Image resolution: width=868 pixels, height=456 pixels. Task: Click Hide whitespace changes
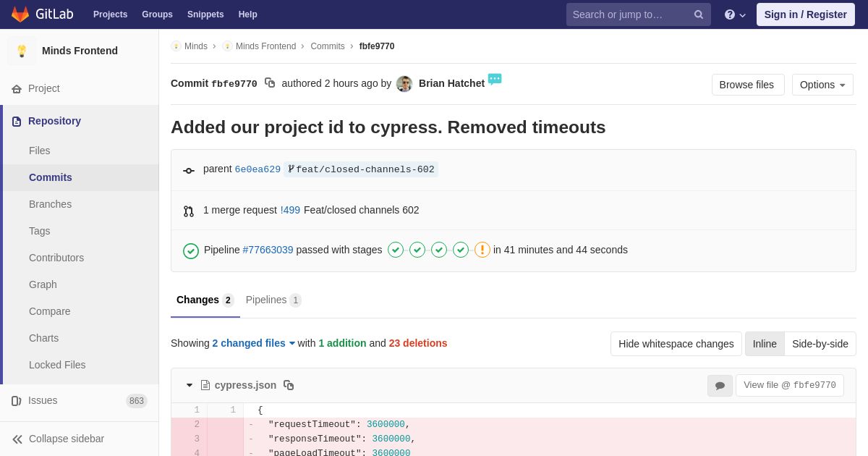click(x=676, y=344)
